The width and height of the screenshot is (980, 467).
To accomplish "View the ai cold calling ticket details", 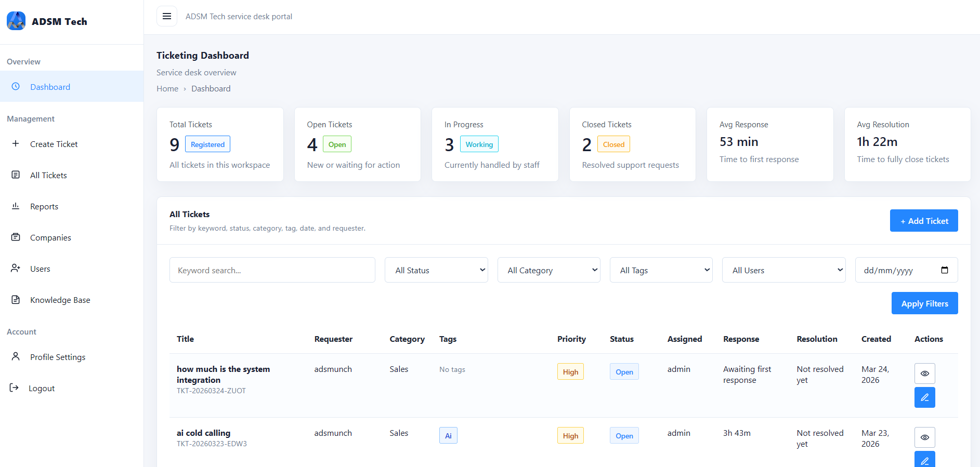I will click(x=924, y=437).
